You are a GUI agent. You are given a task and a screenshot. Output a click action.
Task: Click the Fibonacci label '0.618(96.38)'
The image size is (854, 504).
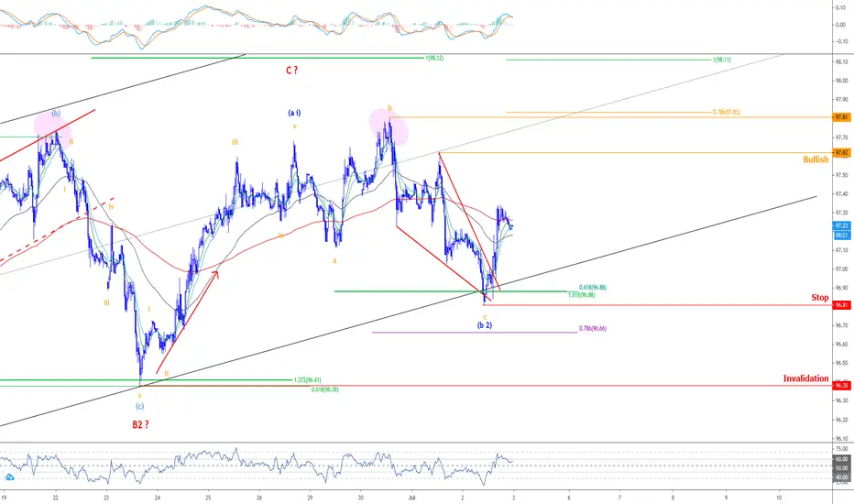[324, 389]
